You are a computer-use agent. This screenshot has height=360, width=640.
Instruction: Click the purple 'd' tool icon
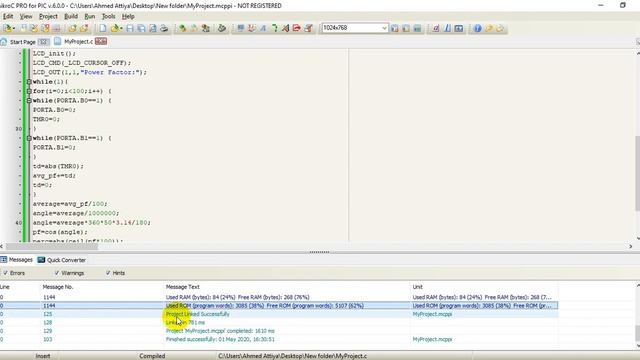(436, 28)
